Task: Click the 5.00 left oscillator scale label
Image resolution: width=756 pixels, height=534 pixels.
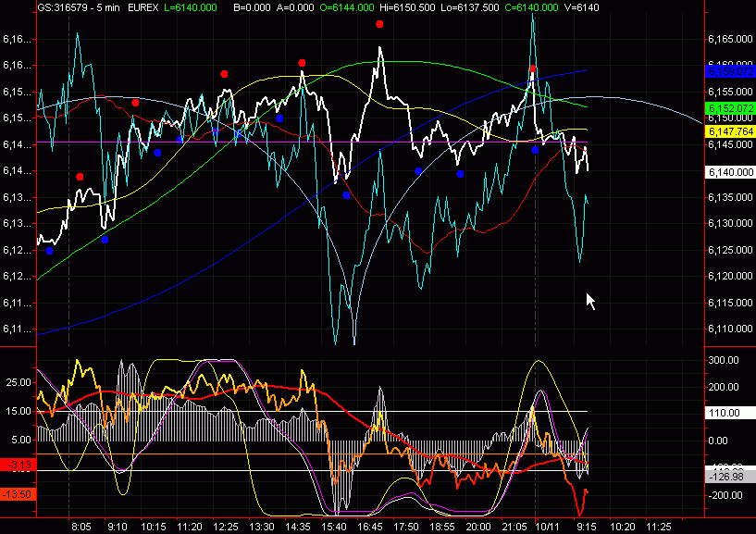Action: [20, 440]
